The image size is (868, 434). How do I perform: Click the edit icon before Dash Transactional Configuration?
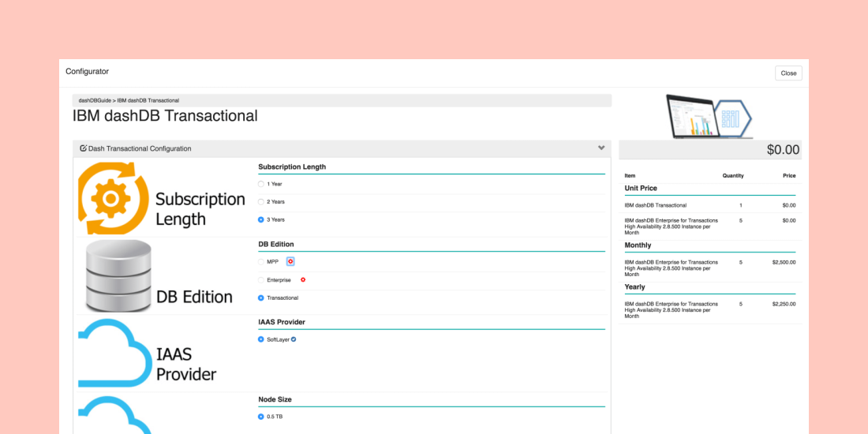(83, 148)
